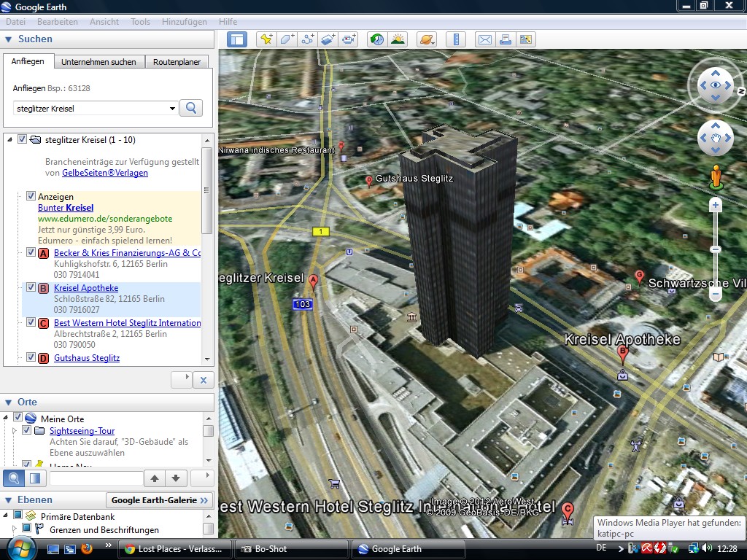The image size is (747, 560).
Task: Open the Bunter Kreisel ad link
Action: pyautogui.click(x=66, y=208)
